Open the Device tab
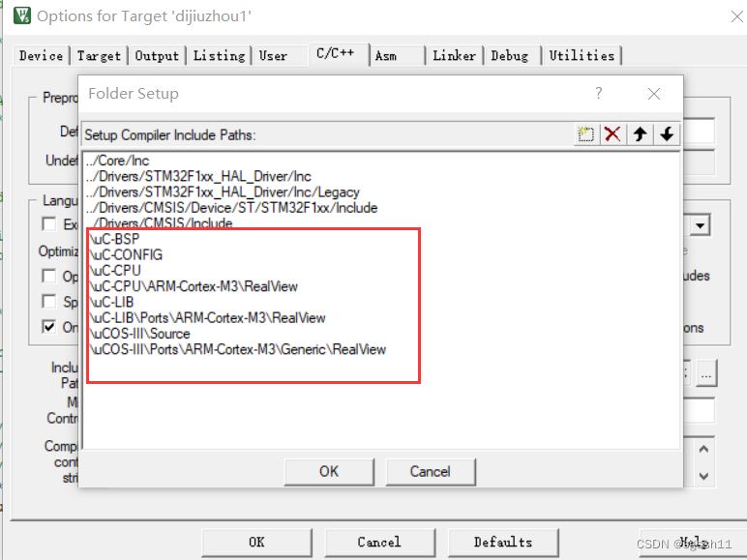747x560 pixels. coord(41,56)
